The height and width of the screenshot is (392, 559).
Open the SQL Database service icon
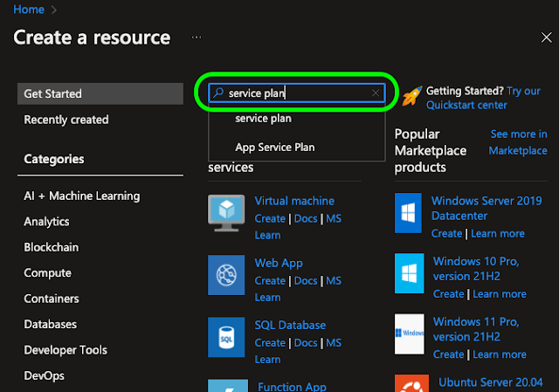point(226,337)
